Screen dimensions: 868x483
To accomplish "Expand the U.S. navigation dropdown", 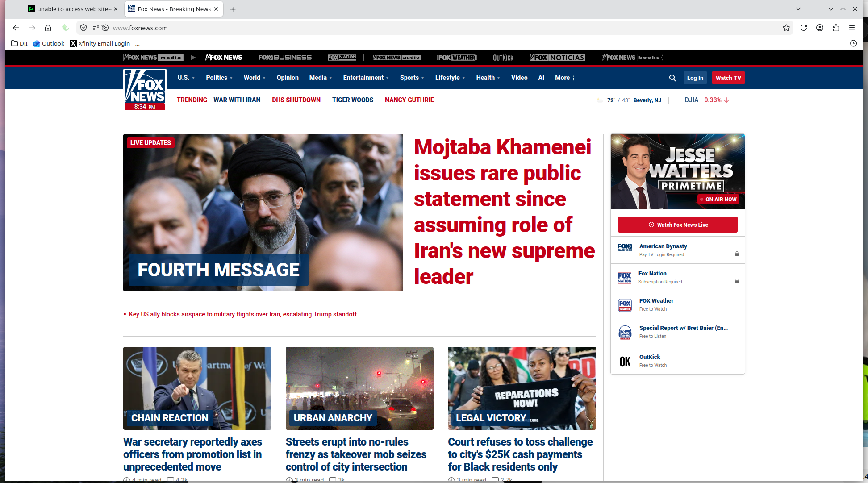I will pyautogui.click(x=186, y=78).
